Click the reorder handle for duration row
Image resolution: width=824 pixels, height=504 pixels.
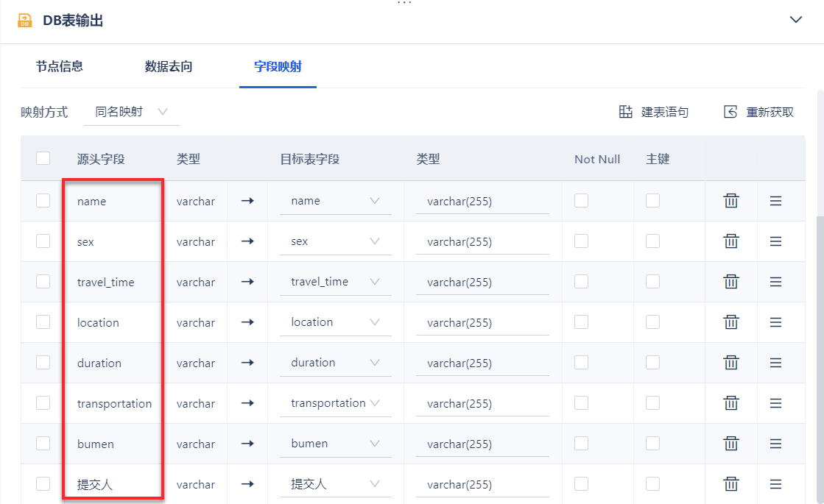(x=775, y=363)
